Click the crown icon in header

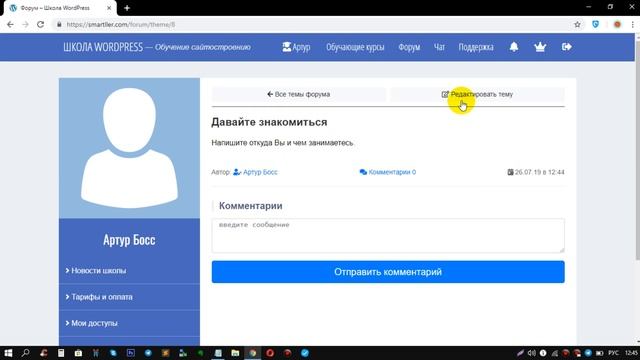click(540, 47)
